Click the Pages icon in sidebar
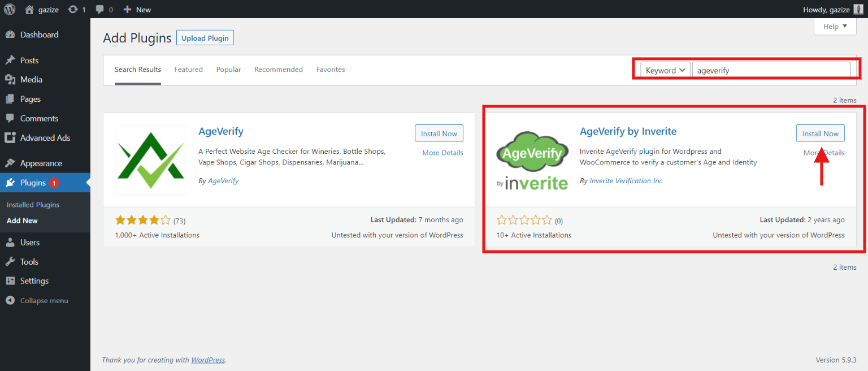Screen dimensions: 868x371 (x=10, y=98)
